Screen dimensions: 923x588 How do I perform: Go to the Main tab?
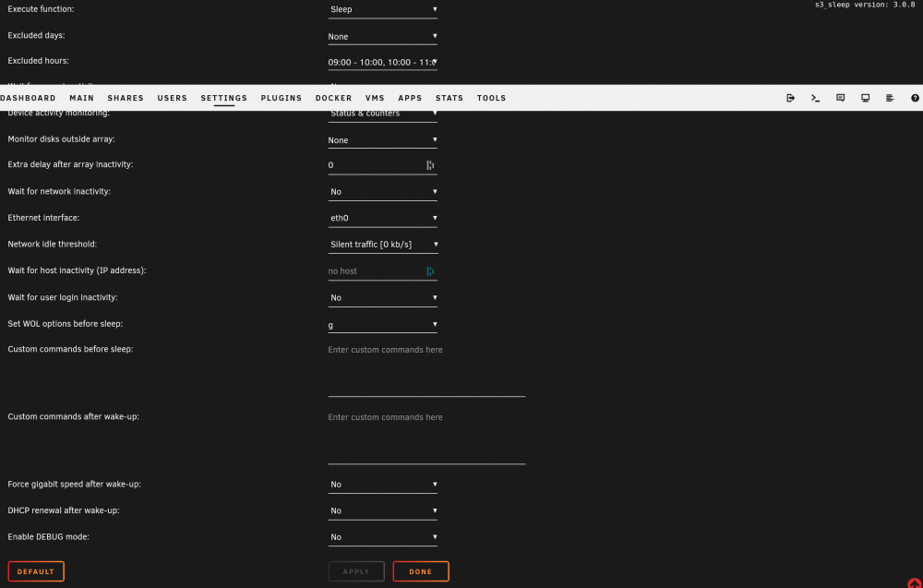pos(82,98)
